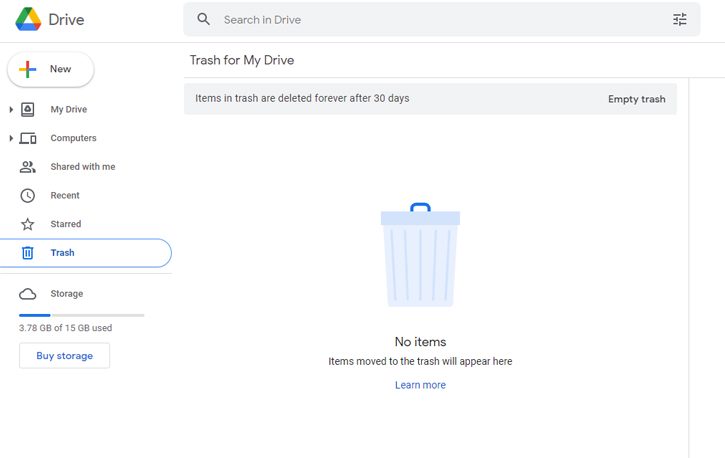Select the Starred label in sidebar
725x458 pixels.
(x=66, y=224)
